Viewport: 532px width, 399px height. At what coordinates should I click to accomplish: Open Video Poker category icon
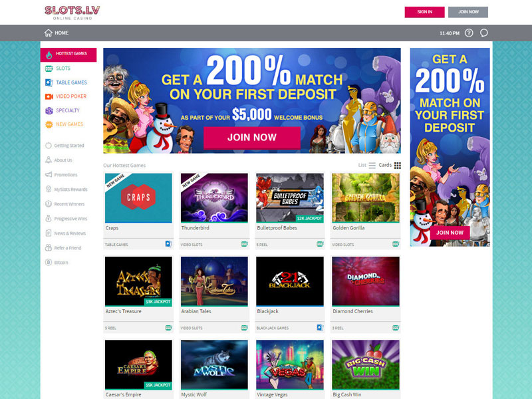[x=49, y=96]
